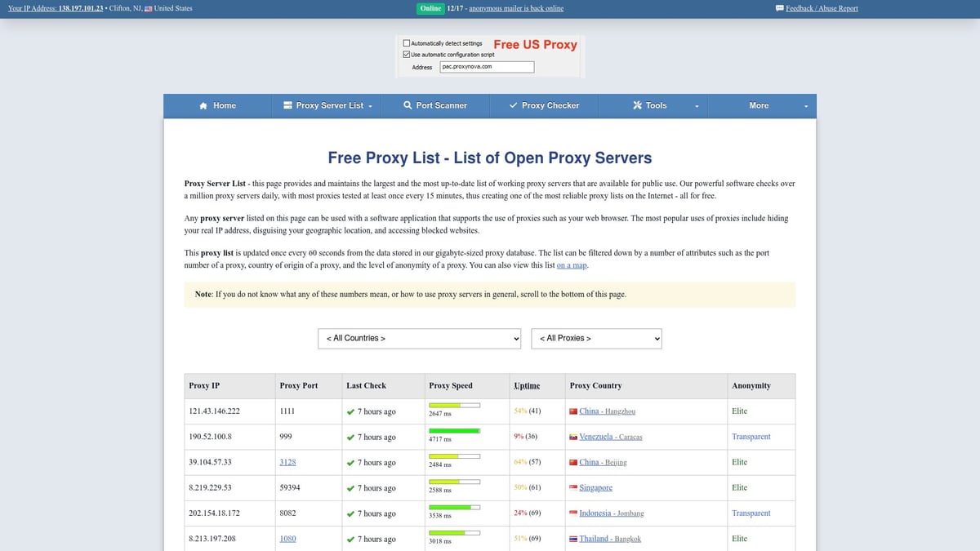Enable Automatically detect settings
Screen dimensions: 980x551
tap(406, 42)
